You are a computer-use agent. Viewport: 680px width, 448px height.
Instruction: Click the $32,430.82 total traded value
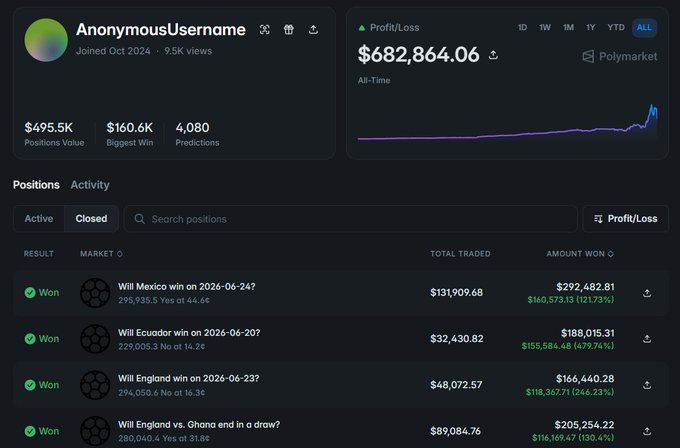click(x=457, y=339)
